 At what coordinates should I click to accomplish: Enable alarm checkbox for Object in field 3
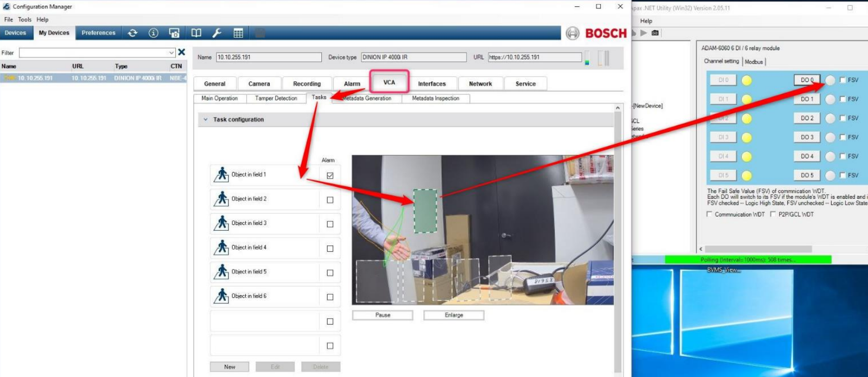pyautogui.click(x=330, y=224)
